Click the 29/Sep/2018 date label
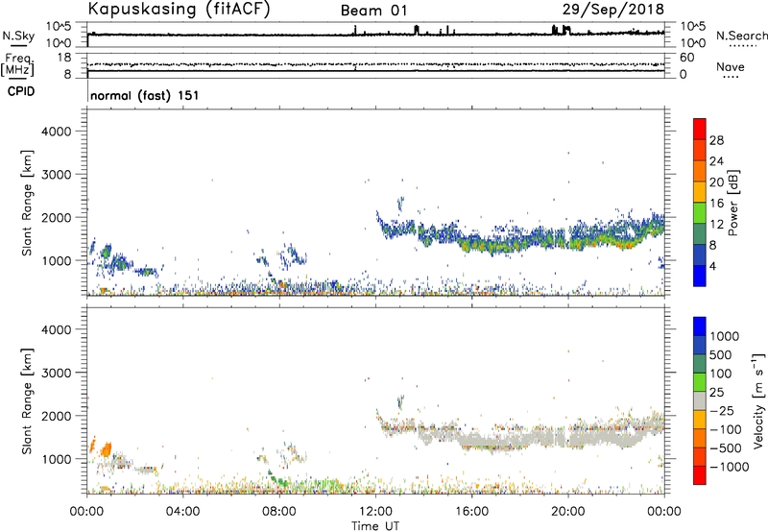Image resolution: width=768 pixels, height=532 pixels. point(613,10)
